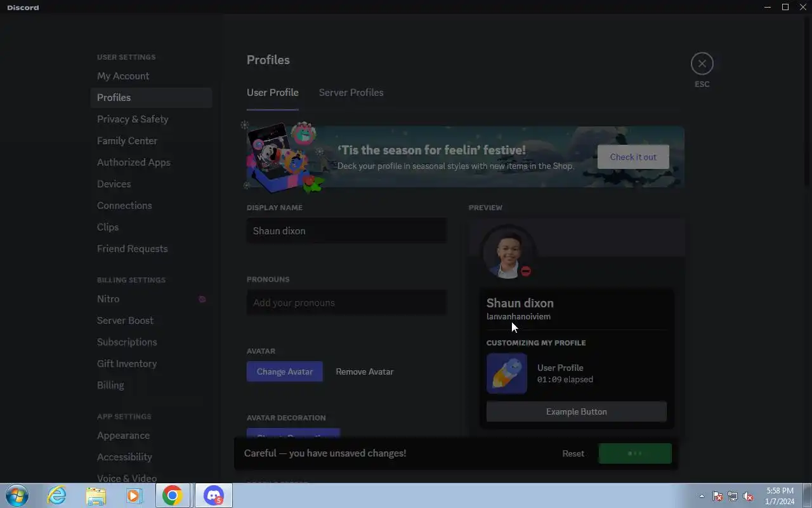
Task: Open Friend Requests settings
Action: tap(151, 248)
